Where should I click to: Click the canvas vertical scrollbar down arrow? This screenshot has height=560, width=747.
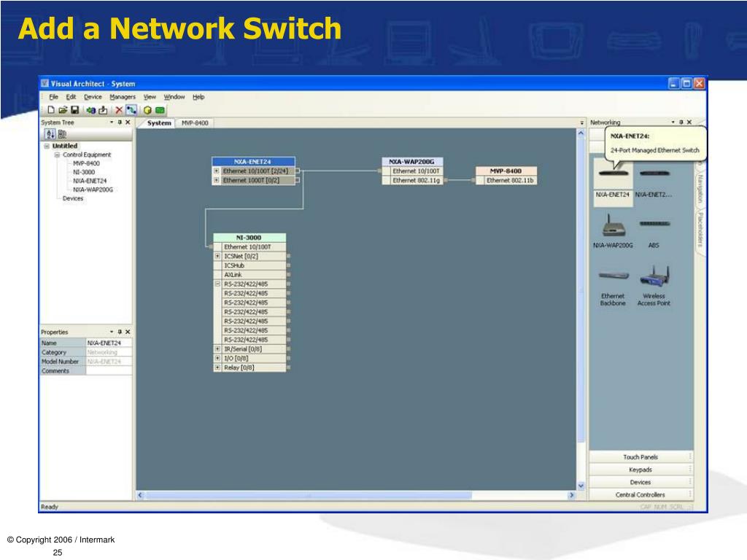coord(581,486)
